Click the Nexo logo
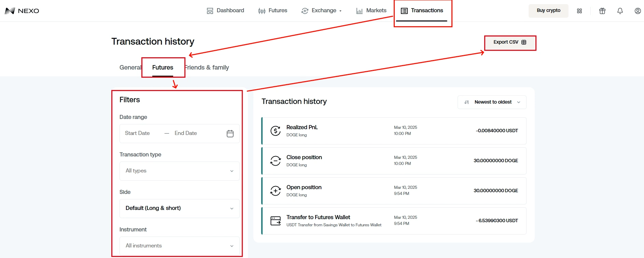 point(22,11)
